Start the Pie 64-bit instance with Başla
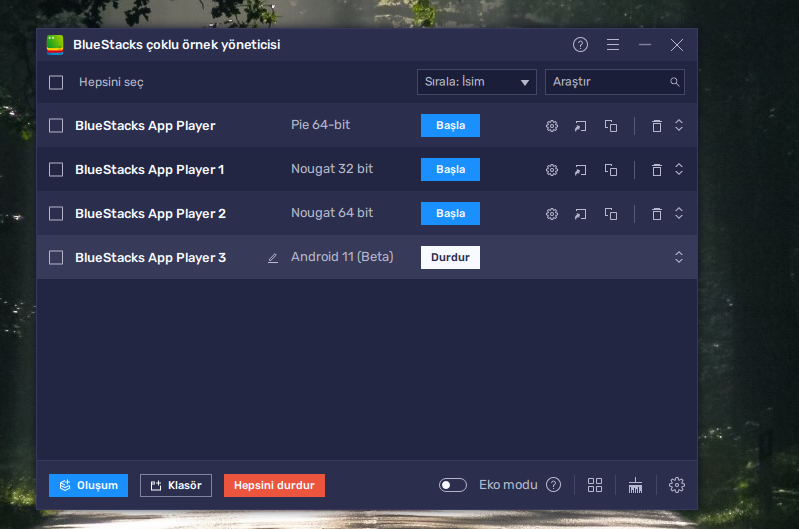799x529 pixels. 450,125
